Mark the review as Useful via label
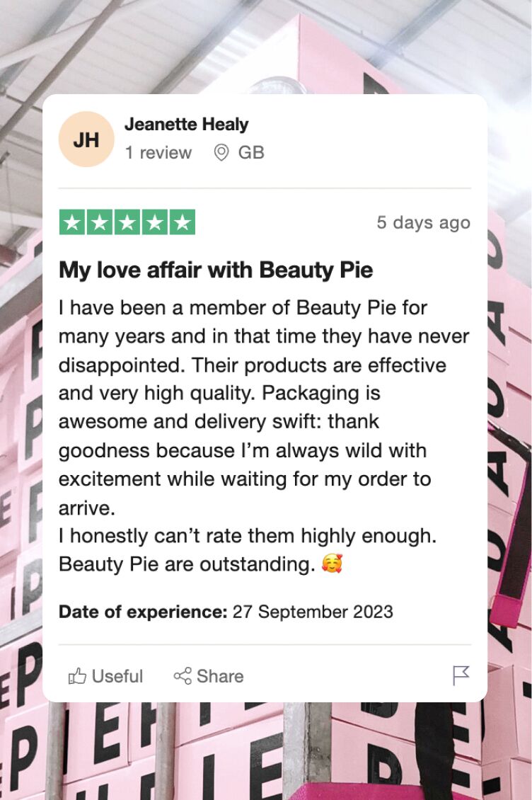Screen dimensions: 532x800 117,677
